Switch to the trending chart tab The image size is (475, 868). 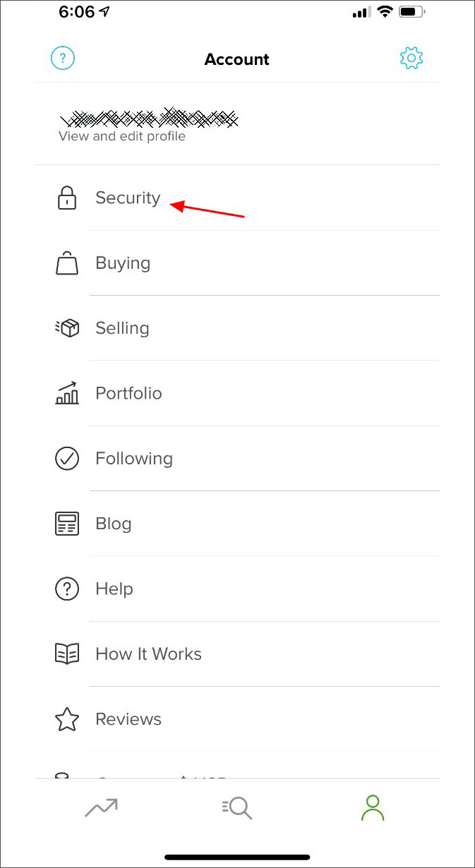click(101, 807)
